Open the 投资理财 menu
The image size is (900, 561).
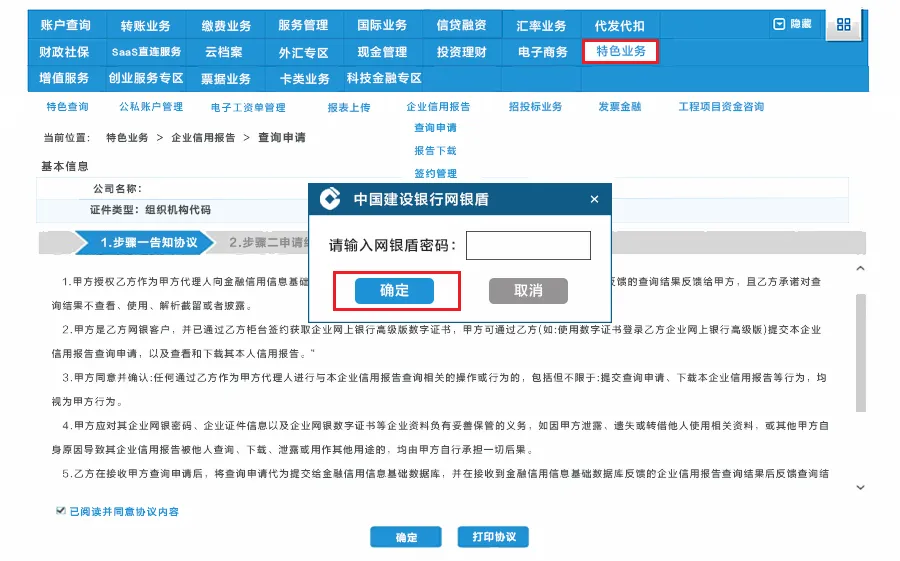461,52
